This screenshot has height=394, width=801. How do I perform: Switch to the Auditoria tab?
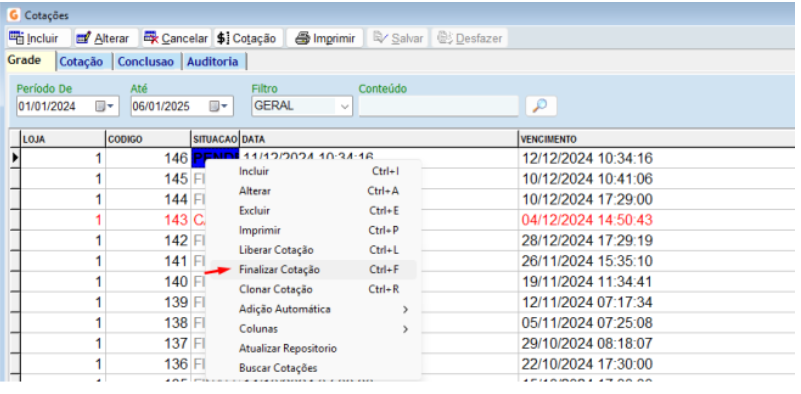214,62
